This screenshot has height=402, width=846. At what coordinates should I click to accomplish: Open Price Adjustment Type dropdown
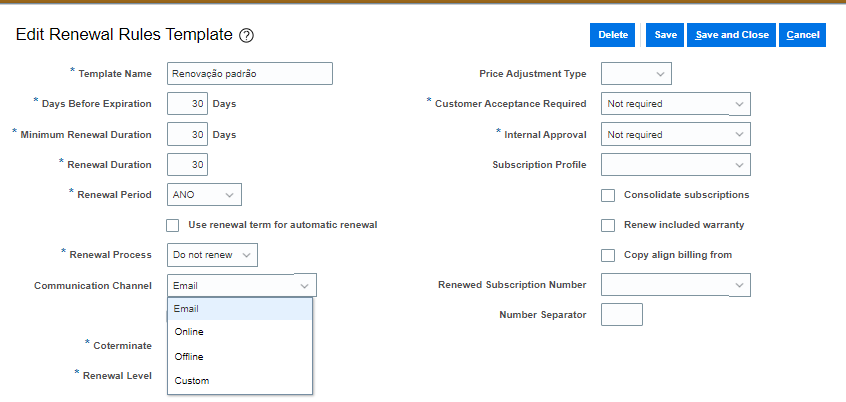636,74
